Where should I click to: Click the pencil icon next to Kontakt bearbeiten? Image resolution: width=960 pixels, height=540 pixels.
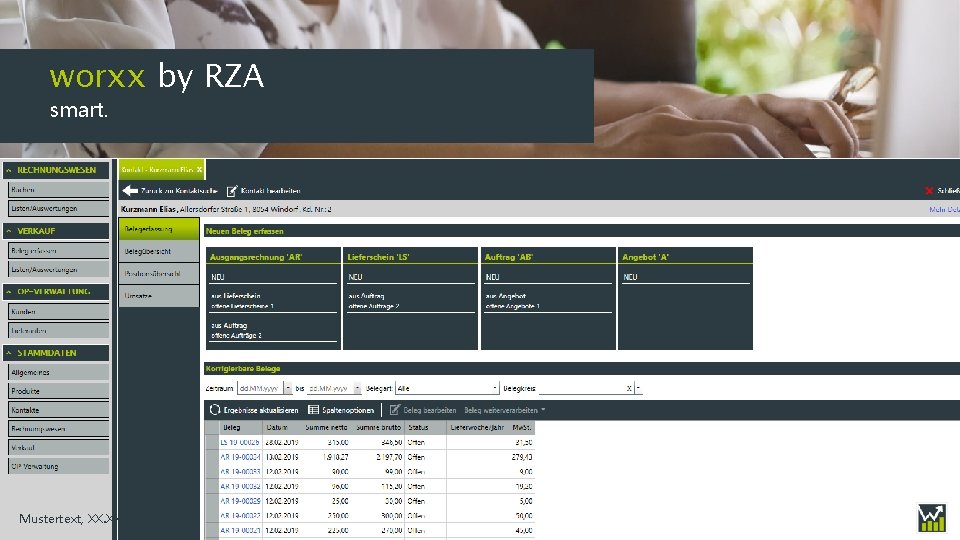click(x=232, y=191)
